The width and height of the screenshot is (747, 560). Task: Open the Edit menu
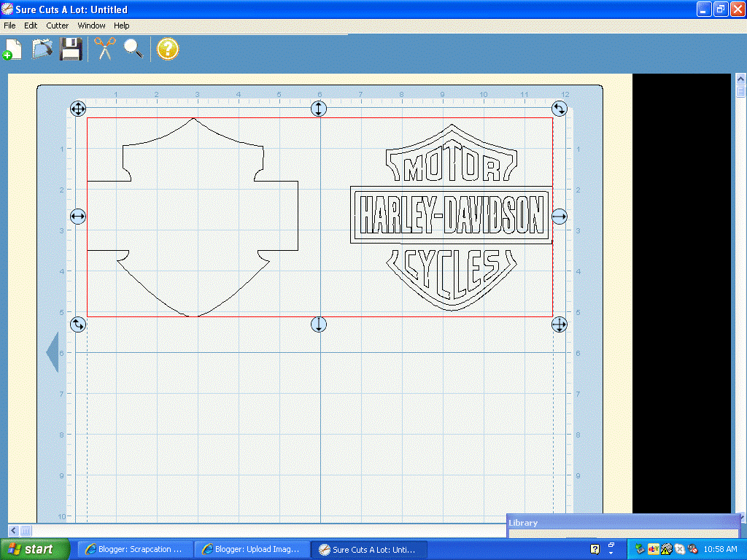[x=31, y=26]
